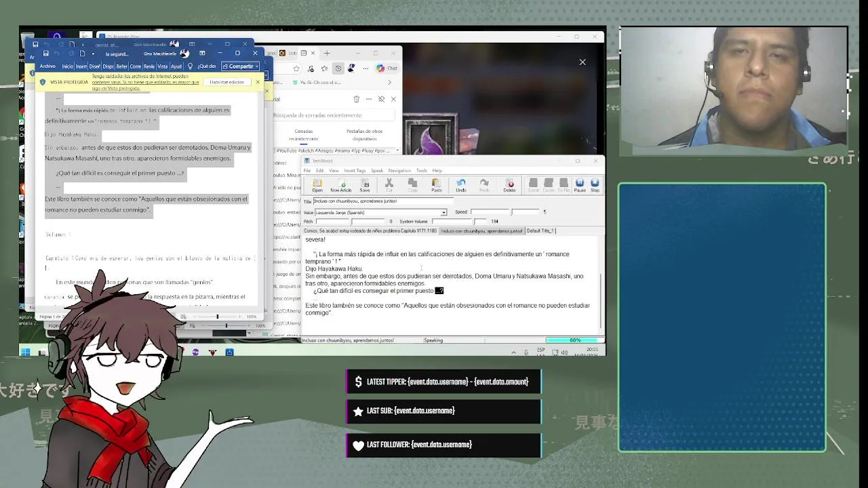Click the favorites star icon in Edge
This screenshot has height=488, width=868.
(x=296, y=68)
